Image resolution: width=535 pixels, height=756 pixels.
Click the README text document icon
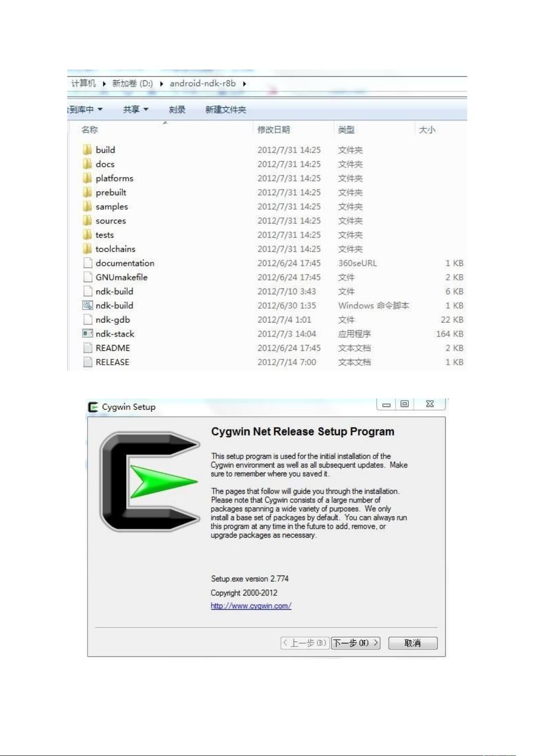tap(88, 348)
